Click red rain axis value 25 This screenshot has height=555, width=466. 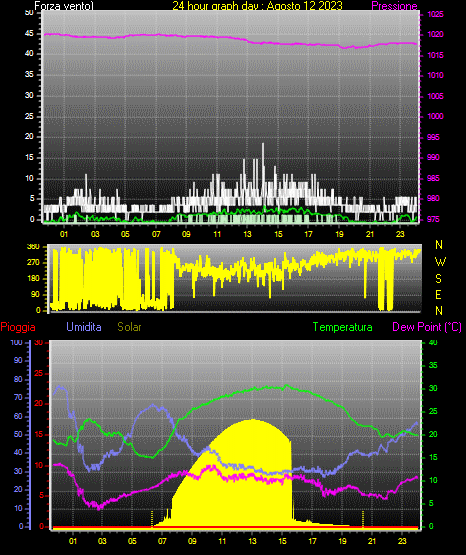click(x=38, y=373)
